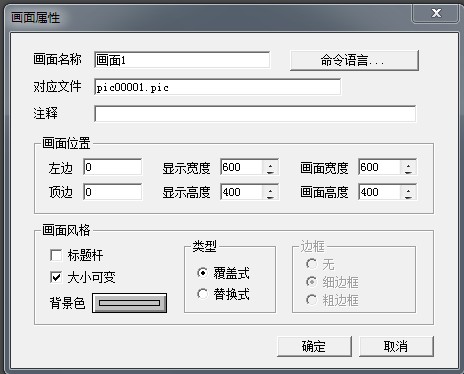Increase 显示高度 with the up arrow
Screen dimensions: 464x374
pyautogui.click(x=270, y=189)
